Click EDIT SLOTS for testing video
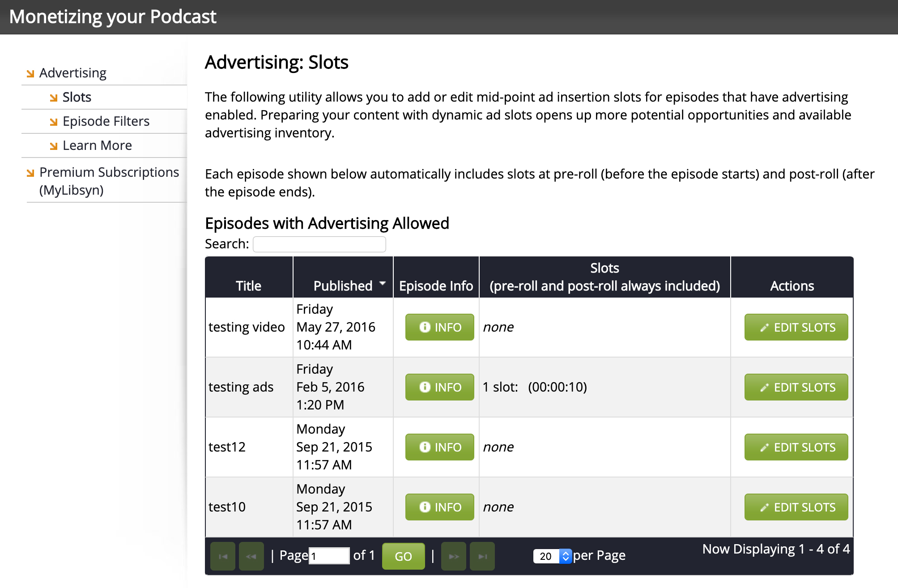Viewport: 898px width, 588px height. [x=796, y=327]
